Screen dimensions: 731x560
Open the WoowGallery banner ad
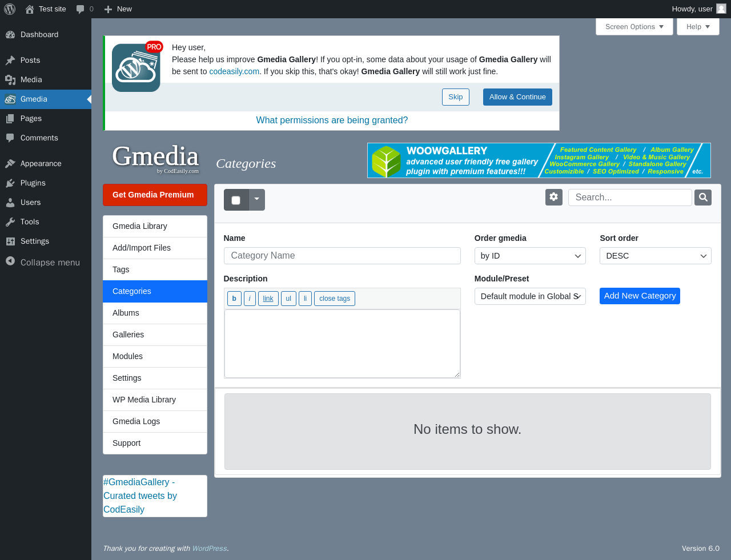(539, 160)
